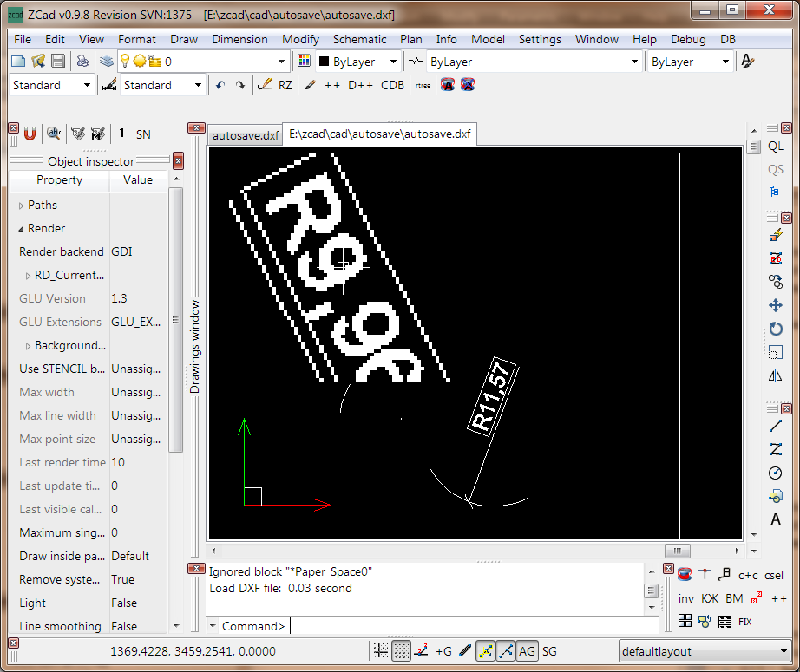Toggle the dotted grid display button
The height and width of the screenshot is (672, 800).
click(401, 651)
